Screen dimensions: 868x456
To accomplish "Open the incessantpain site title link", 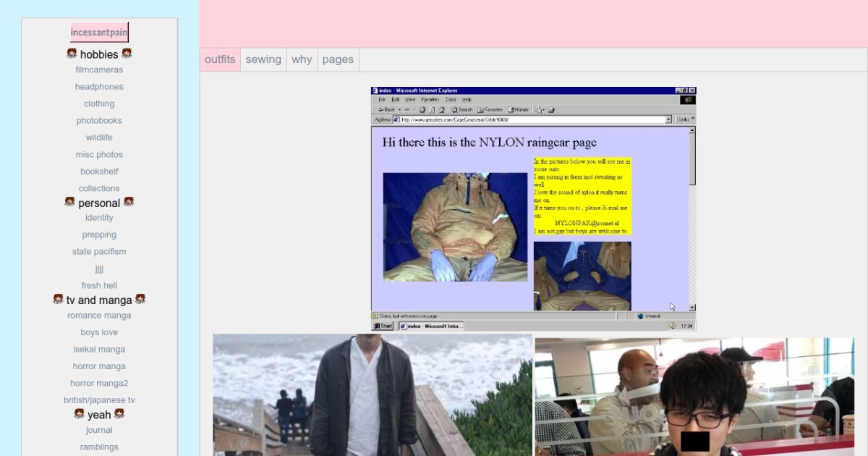I will pos(99,33).
